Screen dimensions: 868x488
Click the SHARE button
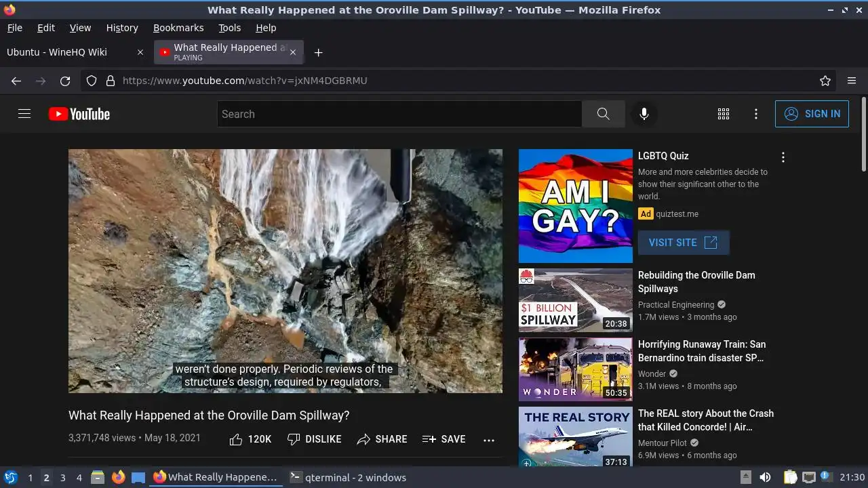382,439
